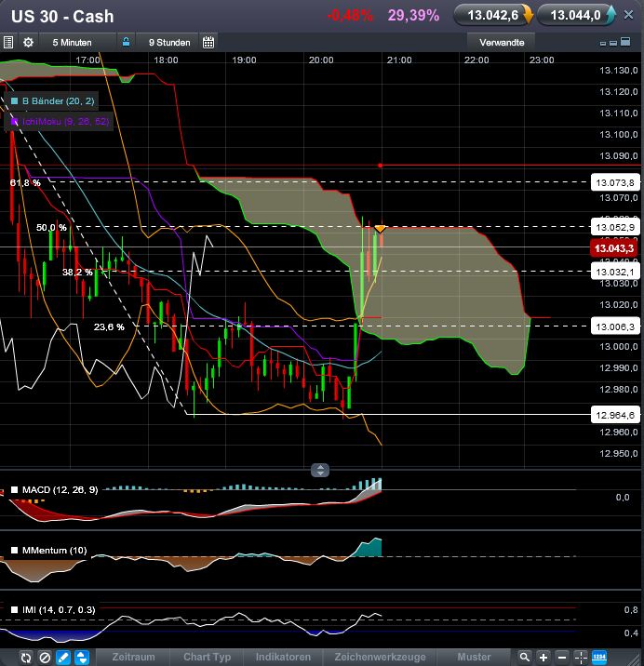Click the lock icon beside 9 Stunden
The image size is (644, 666).
[126, 42]
